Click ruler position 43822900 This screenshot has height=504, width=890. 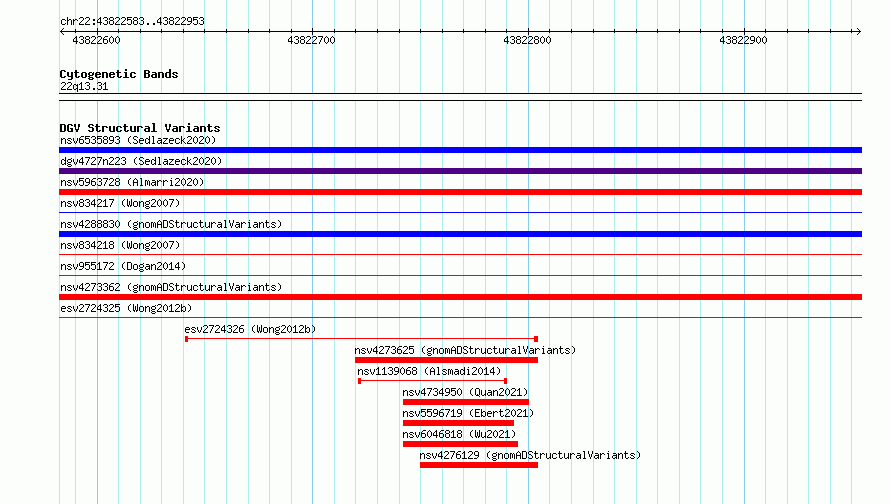[743, 40]
